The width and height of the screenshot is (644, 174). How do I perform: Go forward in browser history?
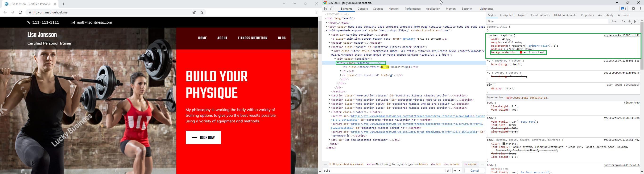13,12
